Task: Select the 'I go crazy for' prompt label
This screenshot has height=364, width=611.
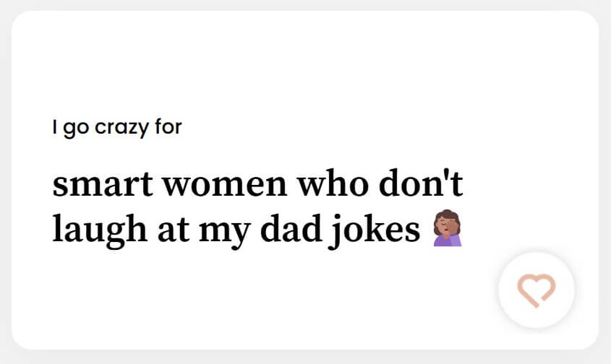Action: 117,127
